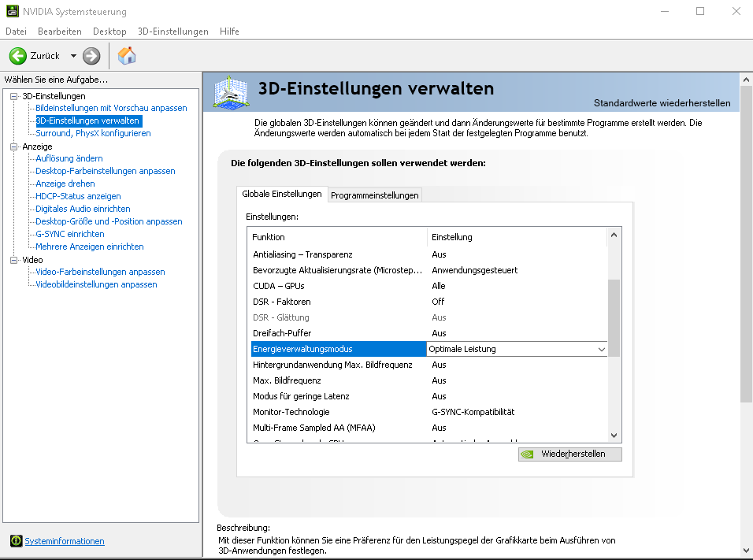Screen dimensions: 753x560
Task: Open Anzeige drehen
Action: tap(65, 184)
